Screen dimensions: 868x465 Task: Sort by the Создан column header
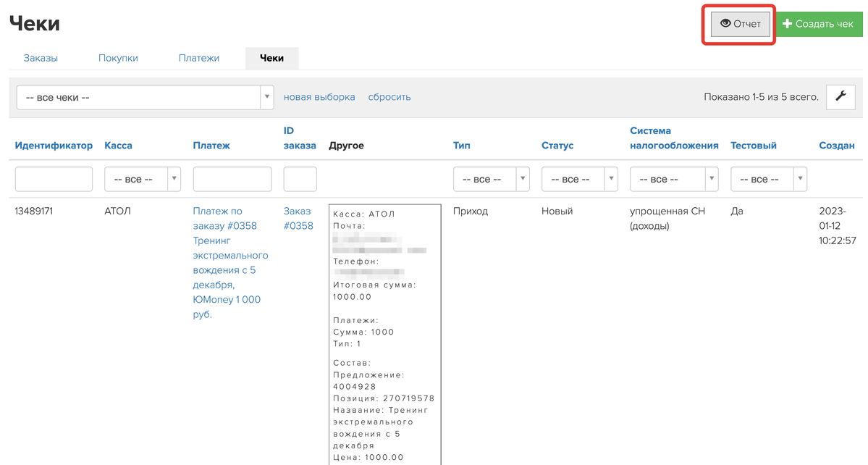[x=836, y=146]
